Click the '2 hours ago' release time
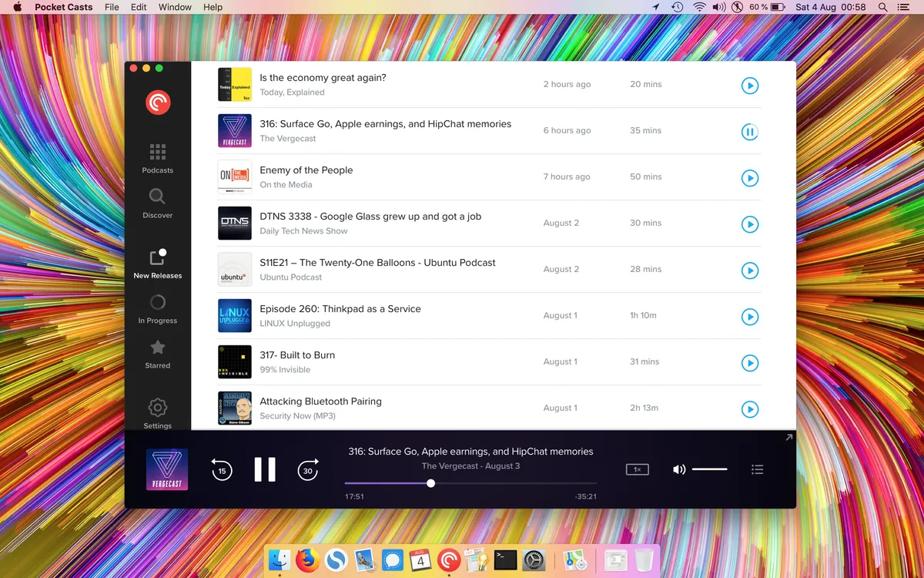924x578 pixels. click(567, 84)
